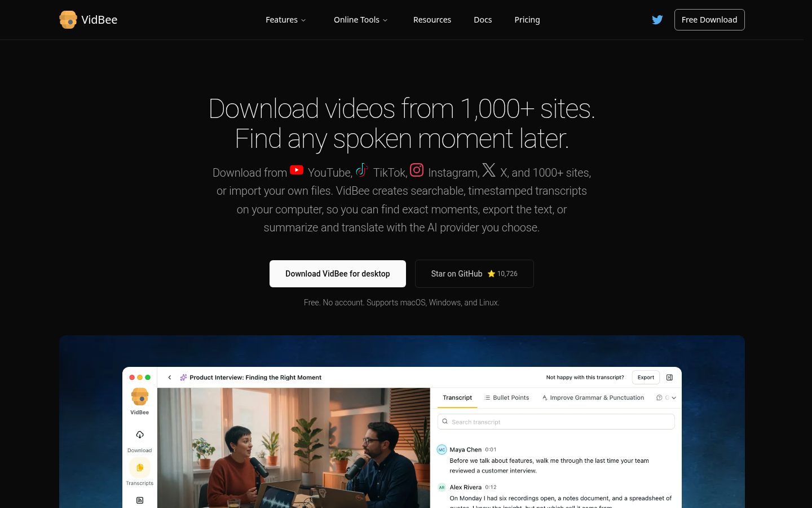Click the sparkle icon beside Product Interview title
Image resolution: width=812 pixels, height=508 pixels.
pyautogui.click(x=183, y=378)
